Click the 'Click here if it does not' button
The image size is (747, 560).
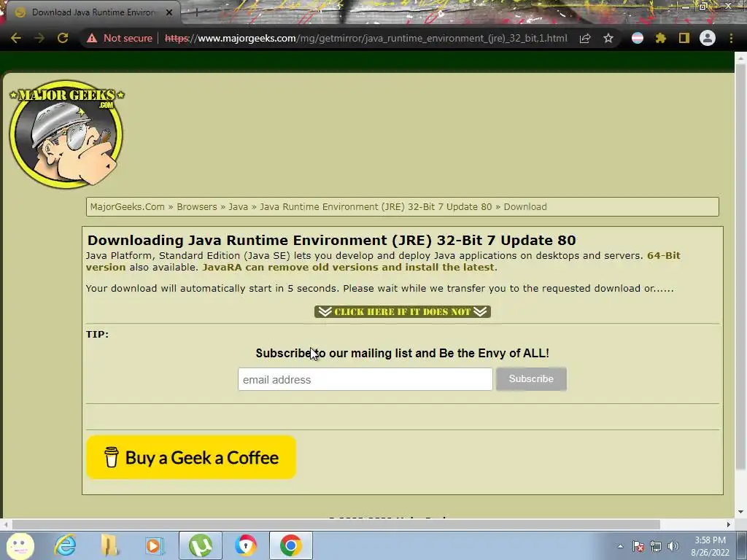click(x=403, y=311)
